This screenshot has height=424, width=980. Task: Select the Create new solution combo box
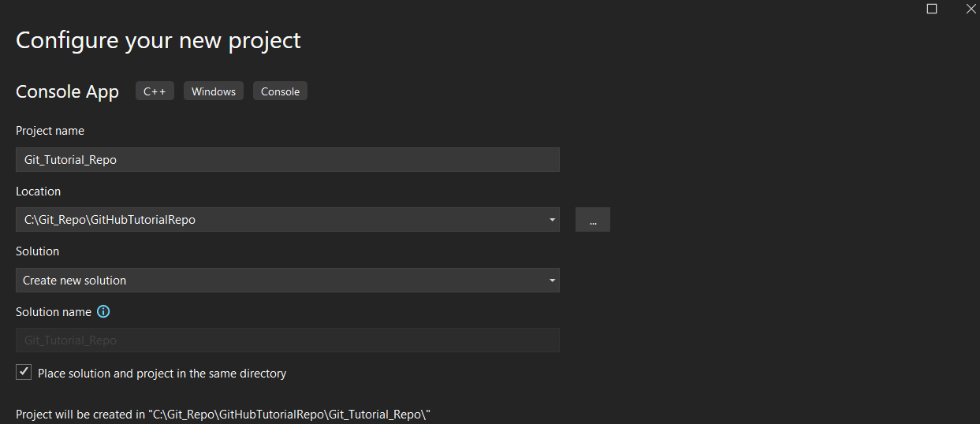pyautogui.click(x=288, y=280)
